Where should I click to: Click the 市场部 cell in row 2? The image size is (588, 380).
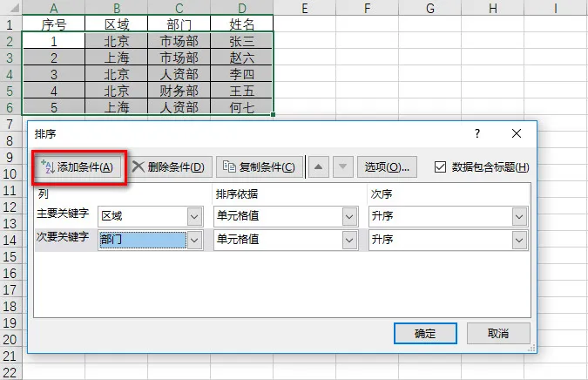pyautogui.click(x=179, y=41)
